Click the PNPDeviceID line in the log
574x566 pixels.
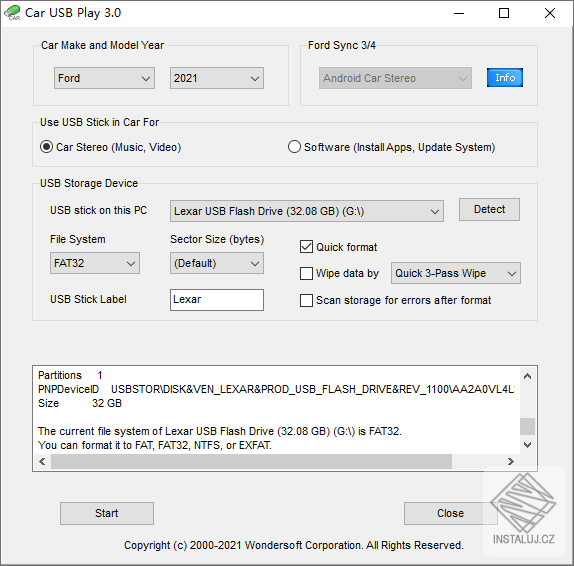[x=276, y=389]
